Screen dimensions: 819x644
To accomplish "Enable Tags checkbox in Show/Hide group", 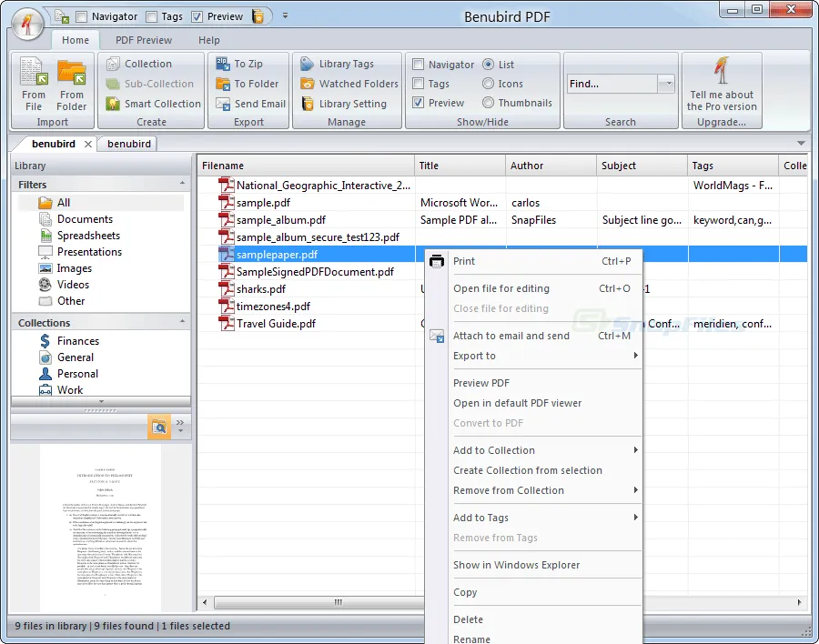I will (x=418, y=84).
